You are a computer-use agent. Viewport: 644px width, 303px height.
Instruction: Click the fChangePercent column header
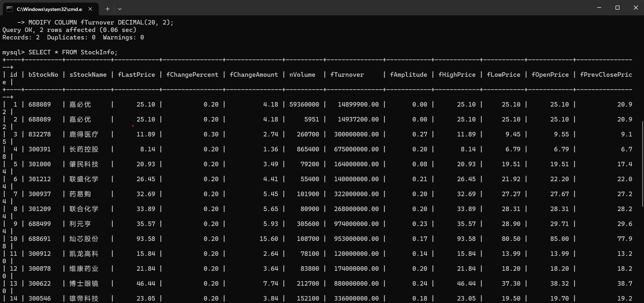(x=192, y=75)
